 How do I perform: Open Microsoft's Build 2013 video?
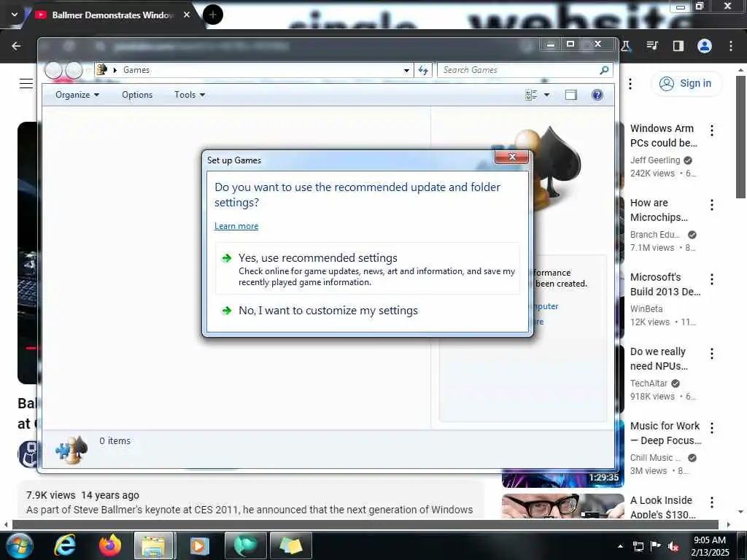(665, 284)
